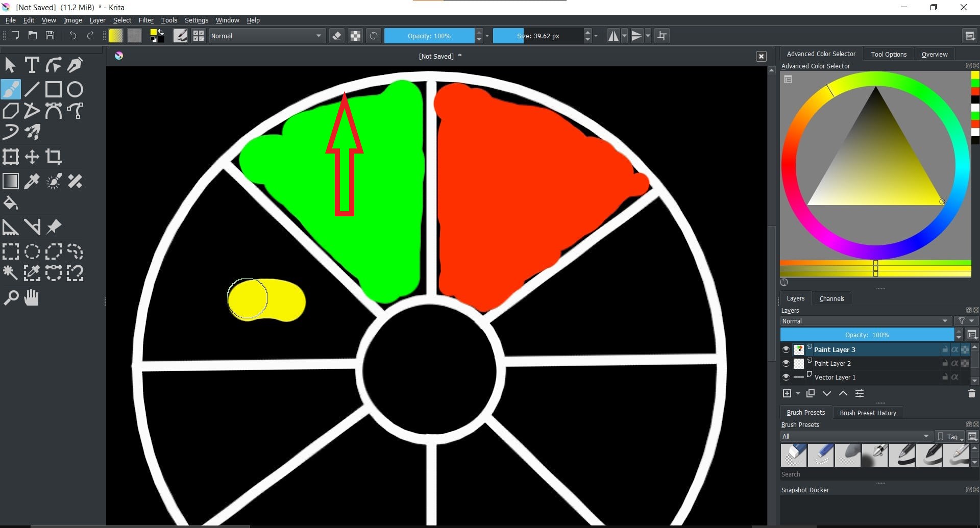Toggle lock on Paint Layer 3
Screen dimensions: 980x528
pyautogui.click(x=945, y=350)
